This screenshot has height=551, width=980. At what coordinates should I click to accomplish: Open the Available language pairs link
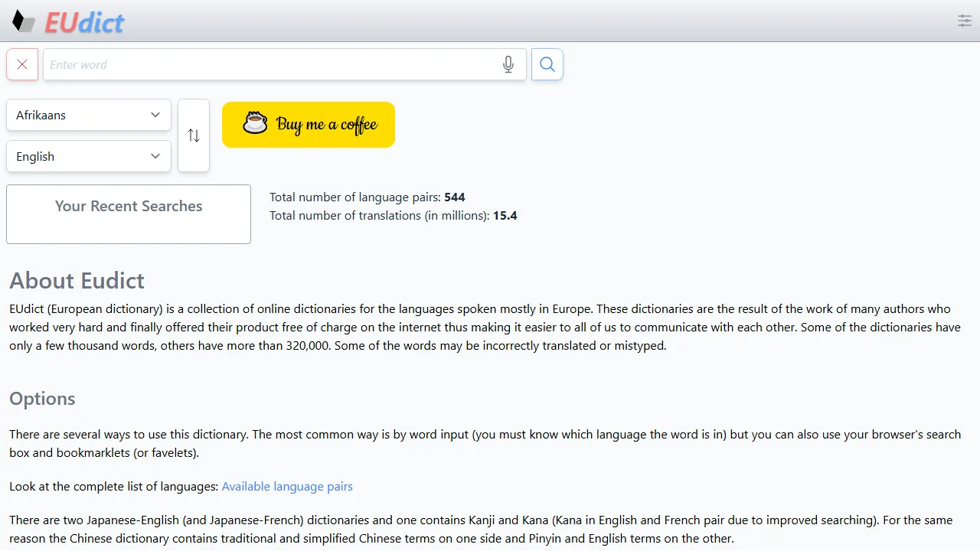[x=287, y=486]
